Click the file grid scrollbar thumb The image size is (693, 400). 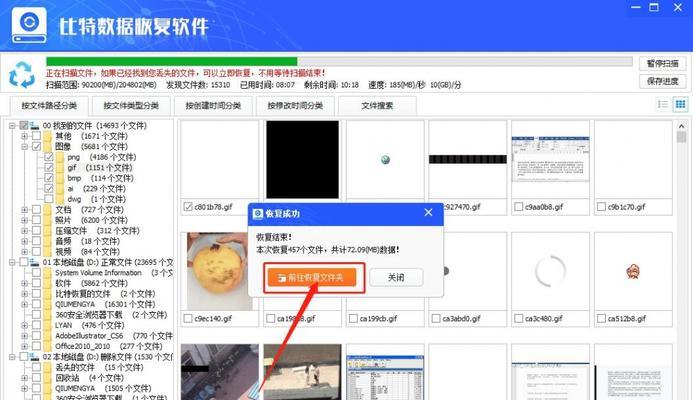coord(682,137)
